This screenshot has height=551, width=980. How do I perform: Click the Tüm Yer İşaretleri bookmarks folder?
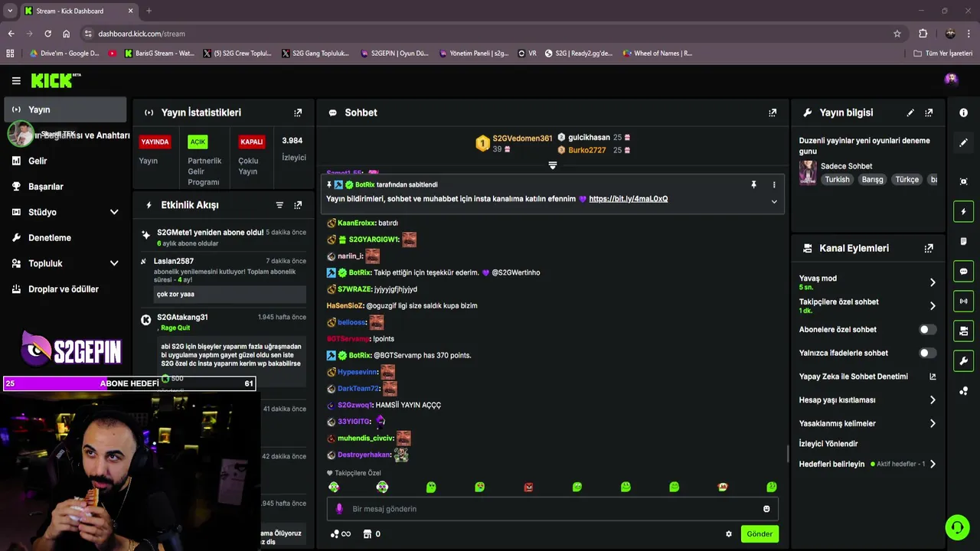(943, 54)
